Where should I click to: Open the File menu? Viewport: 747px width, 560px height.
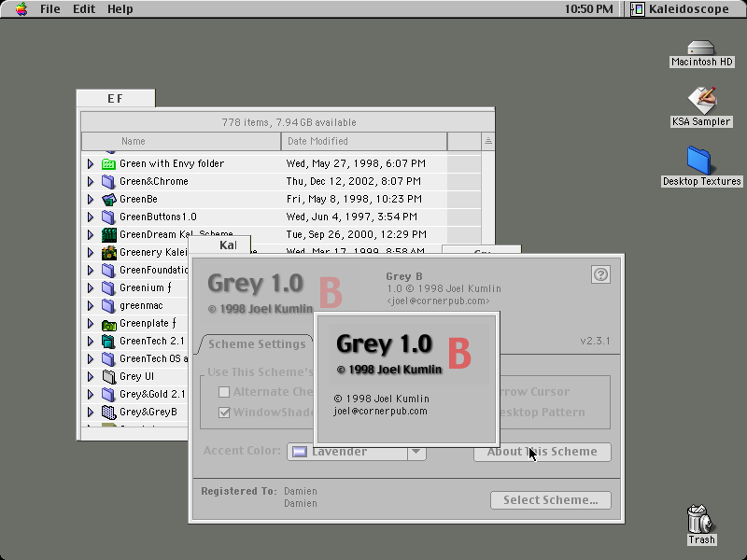pyautogui.click(x=50, y=9)
